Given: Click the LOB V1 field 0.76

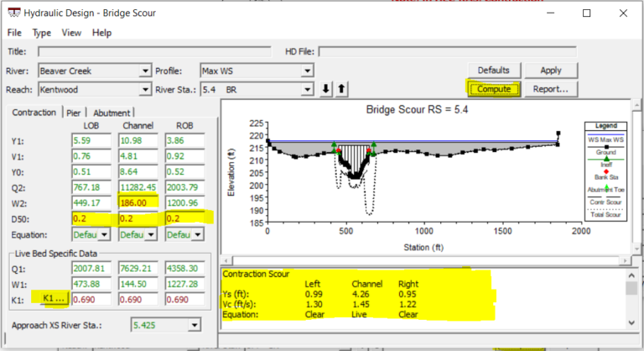Looking at the screenshot, I should [x=91, y=156].
